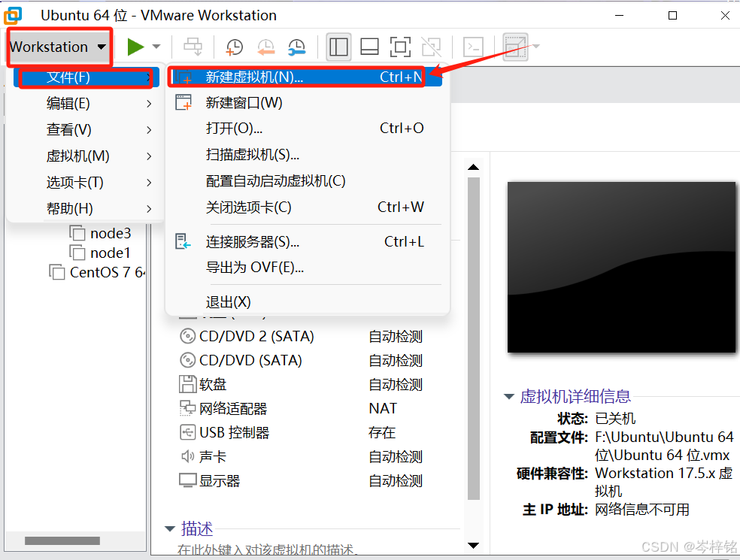Enter full screen mode
Screen dimensions: 740x560
click(400, 47)
